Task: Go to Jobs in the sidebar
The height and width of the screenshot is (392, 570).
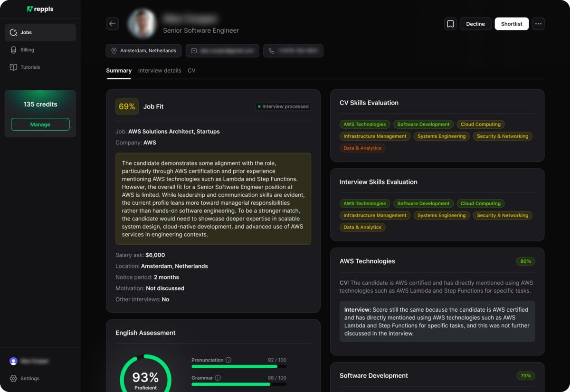Action: tap(26, 32)
